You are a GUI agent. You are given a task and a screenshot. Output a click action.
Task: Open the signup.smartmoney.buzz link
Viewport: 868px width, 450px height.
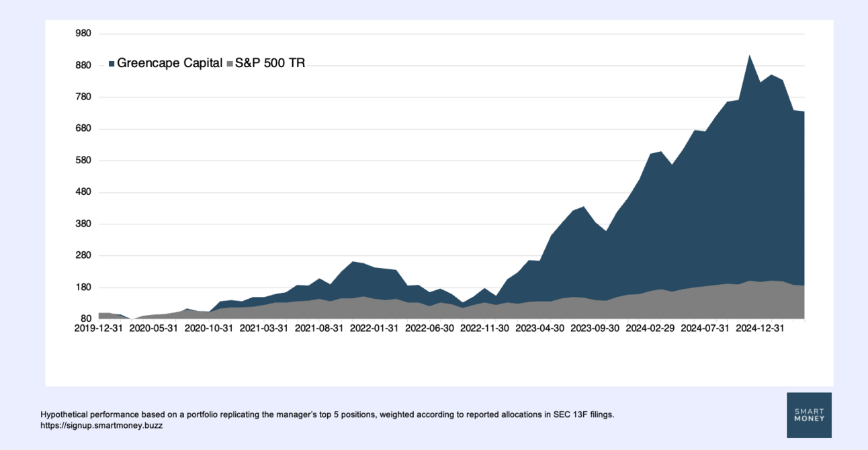coord(101,425)
